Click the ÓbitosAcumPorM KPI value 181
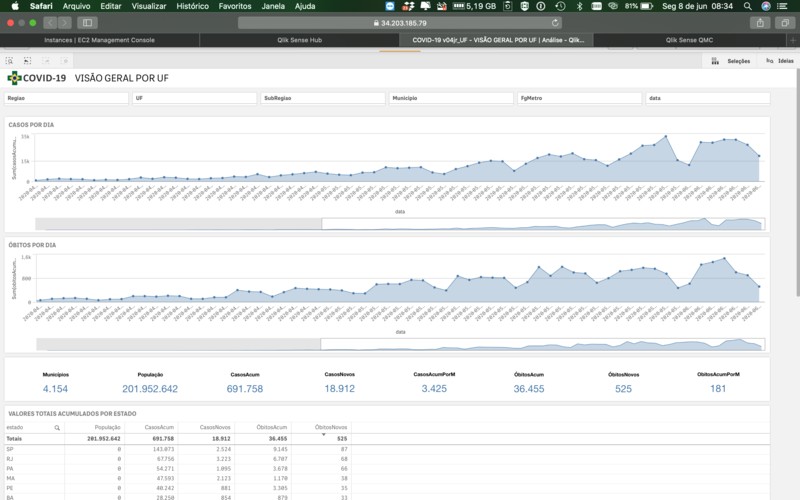Image resolution: width=800 pixels, height=500 pixels. [718, 389]
